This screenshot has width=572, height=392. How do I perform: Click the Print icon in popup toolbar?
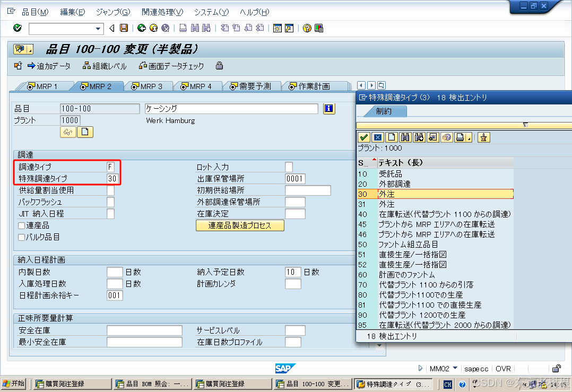pyautogui.click(x=460, y=137)
